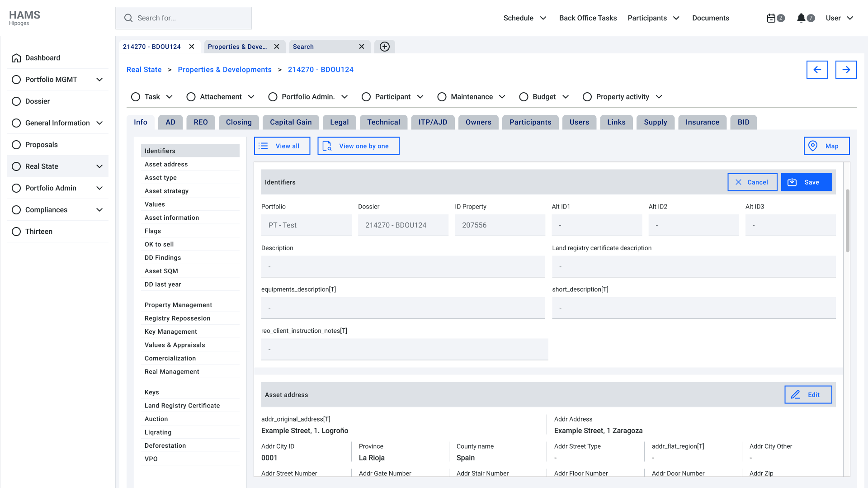868x488 pixels.
Task: Select the Budget radio circle
Action: click(524, 97)
